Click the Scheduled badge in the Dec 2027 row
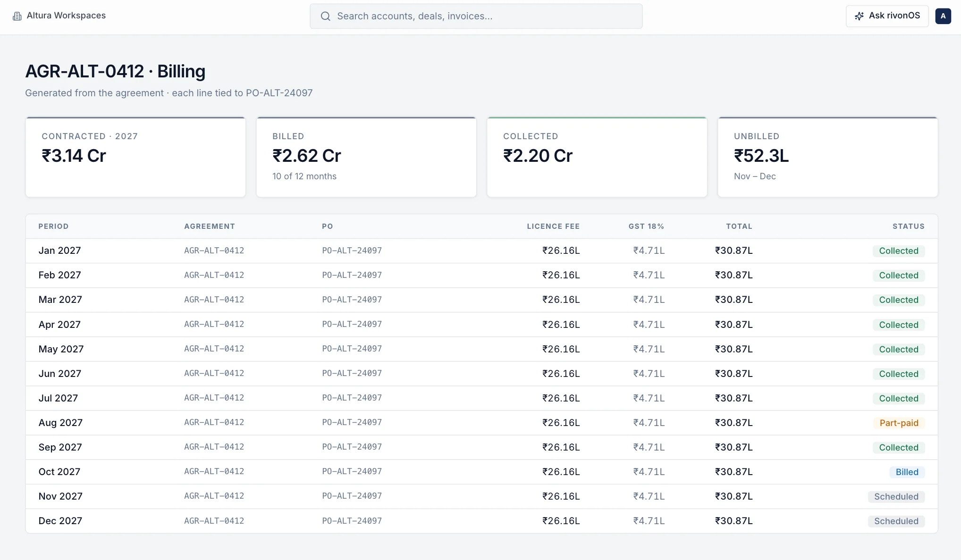Screen dimensions: 961x560 coord(896,521)
